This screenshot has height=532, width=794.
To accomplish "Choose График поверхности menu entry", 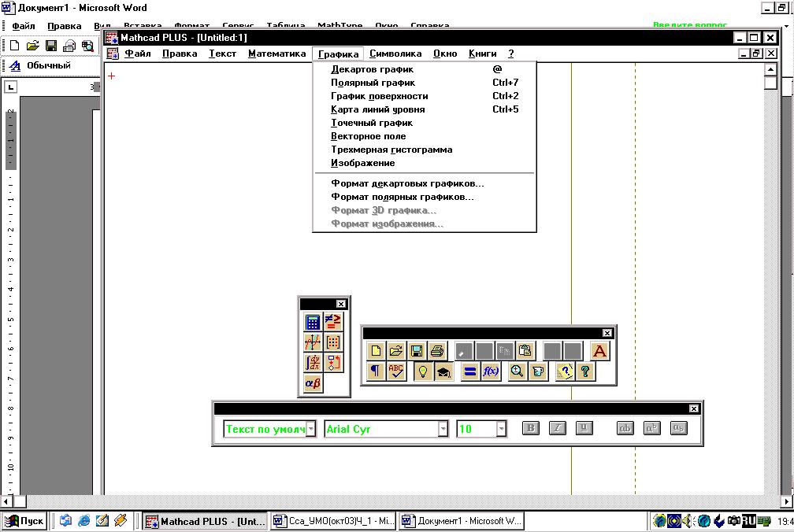I will point(425,96).
